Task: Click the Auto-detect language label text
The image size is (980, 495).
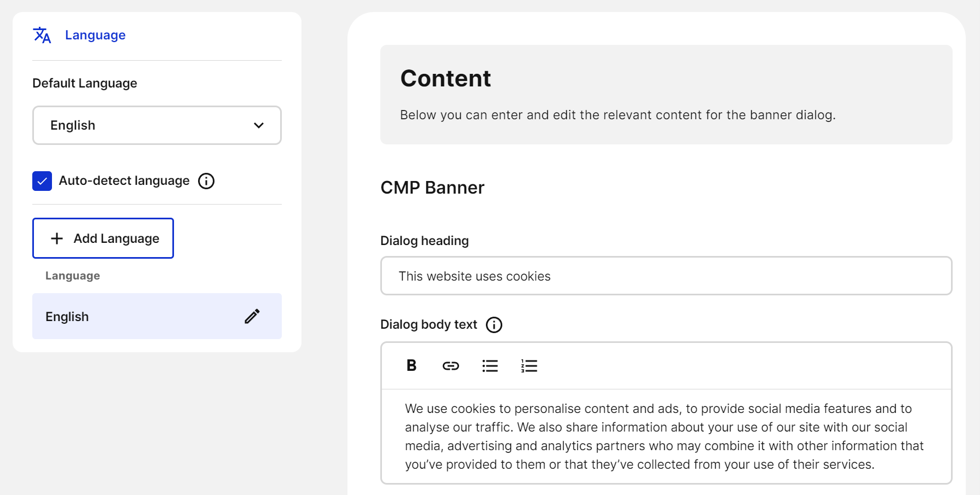Action: tap(124, 180)
